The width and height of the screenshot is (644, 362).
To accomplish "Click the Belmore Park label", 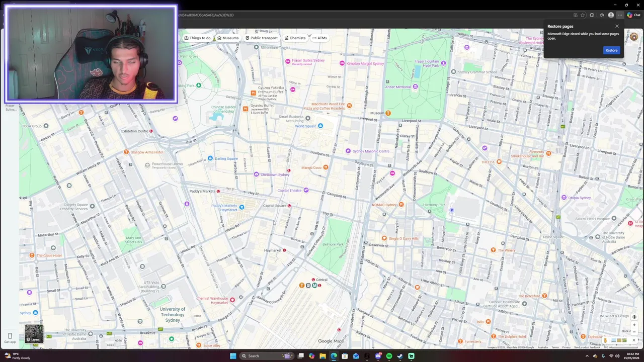I will [333, 244].
